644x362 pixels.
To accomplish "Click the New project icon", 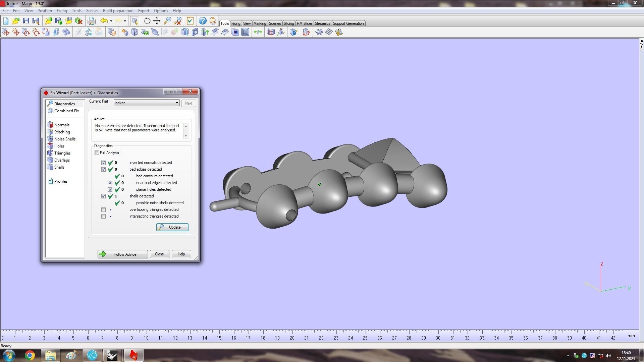I will pyautogui.click(x=6, y=21).
